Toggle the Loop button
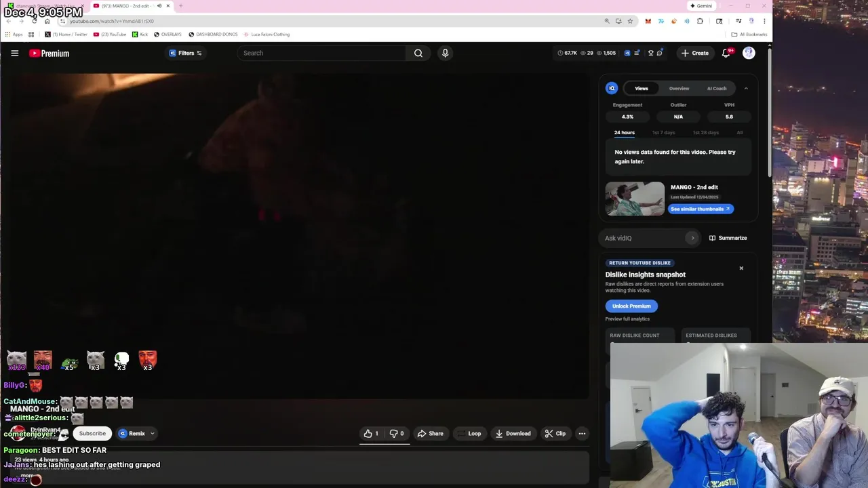This screenshot has height=488, width=868. [x=469, y=434]
